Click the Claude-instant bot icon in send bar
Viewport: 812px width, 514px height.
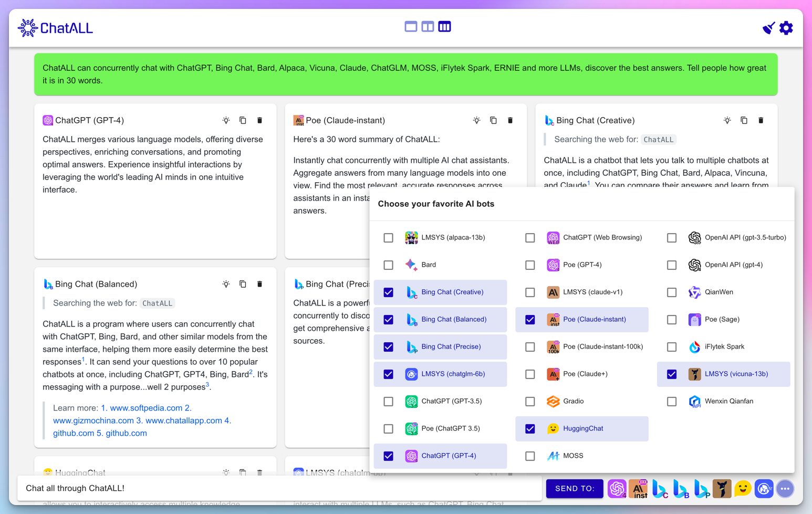pos(638,489)
